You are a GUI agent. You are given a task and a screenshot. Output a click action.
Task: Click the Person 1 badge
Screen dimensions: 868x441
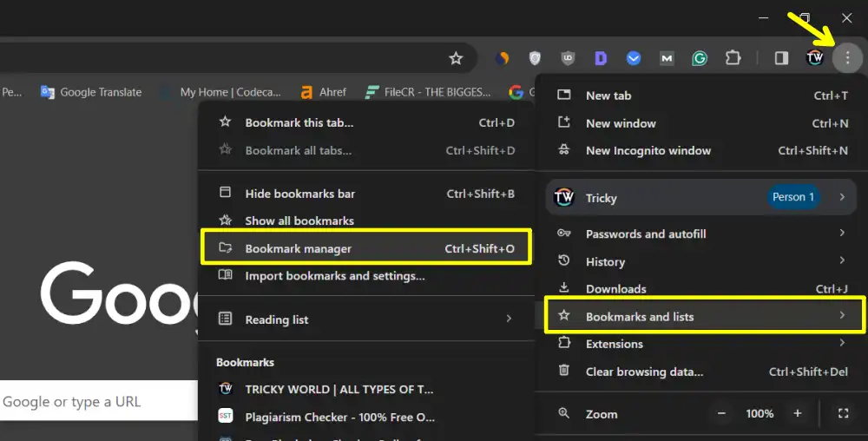[x=792, y=197]
